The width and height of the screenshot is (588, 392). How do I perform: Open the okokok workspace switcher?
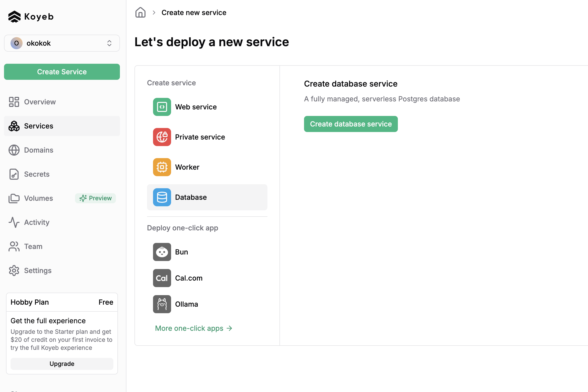[62, 43]
